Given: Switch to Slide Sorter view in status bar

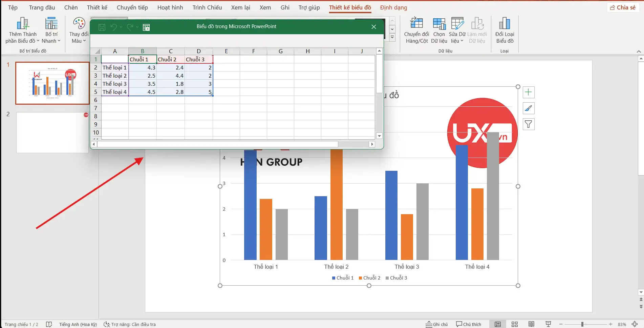Looking at the screenshot, I should point(514,324).
